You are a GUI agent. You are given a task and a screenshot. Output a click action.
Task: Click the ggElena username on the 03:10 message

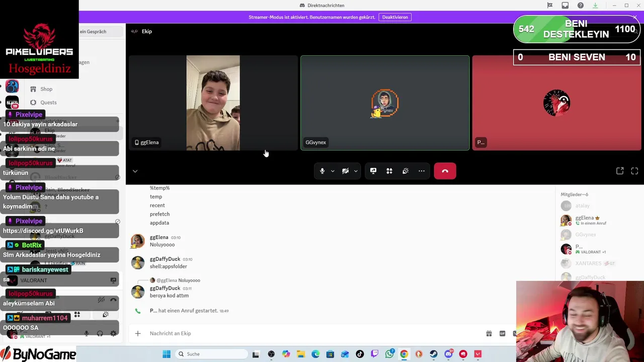click(159, 237)
